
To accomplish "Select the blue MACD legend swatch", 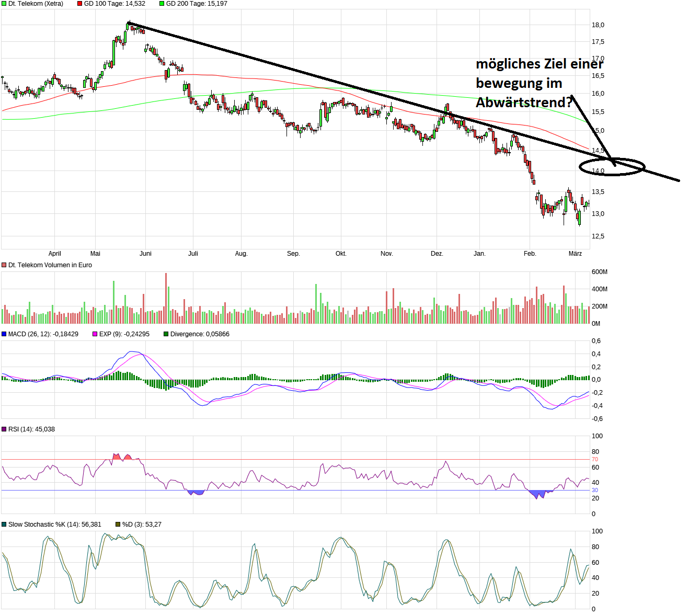I will (4, 334).
